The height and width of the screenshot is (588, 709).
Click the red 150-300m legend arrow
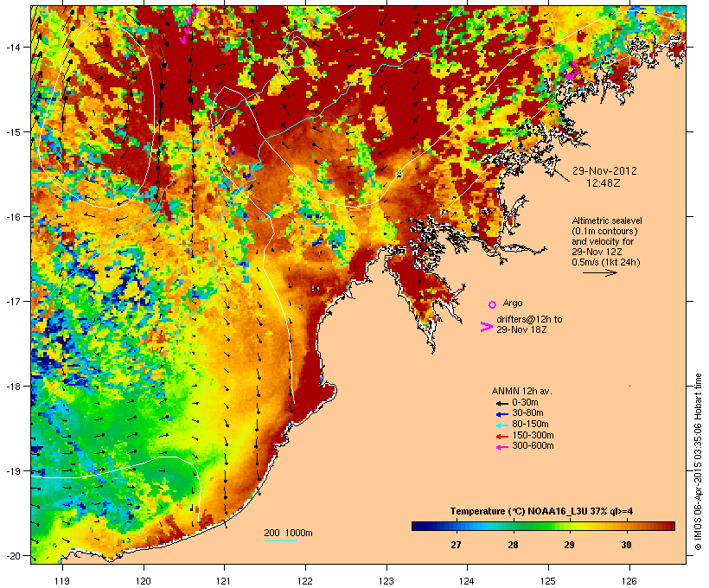click(x=501, y=437)
